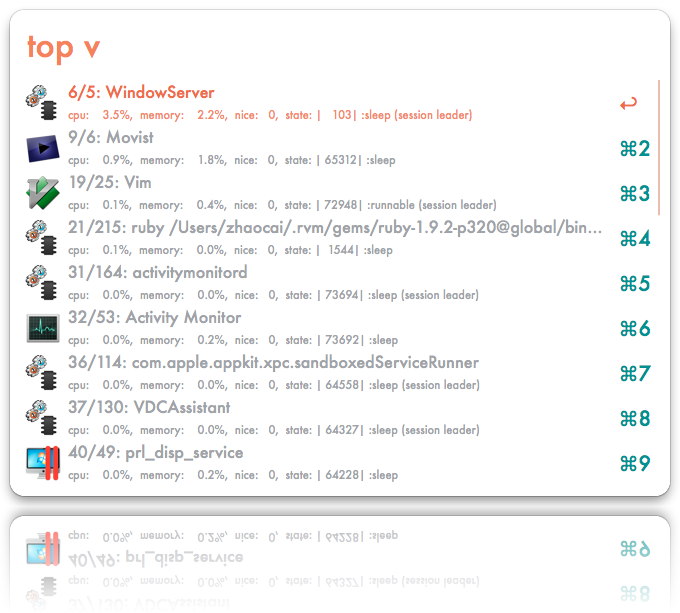Click the WindowServer process gear icon
The width and height of the screenshot is (680, 613).
pyautogui.click(x=42, y=103)
